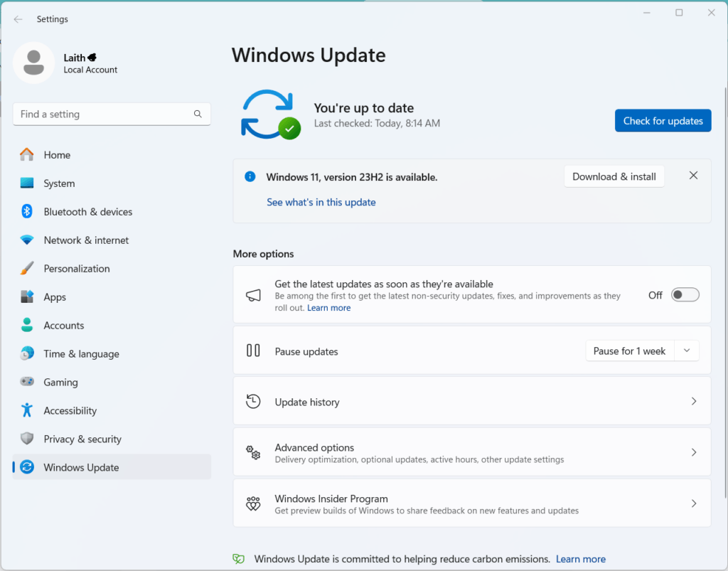The width and height of the screenshot is (728, 571).
Task: Enable get latest updates toggle switch
Action: pyautogui.click(x=685, y=295)
